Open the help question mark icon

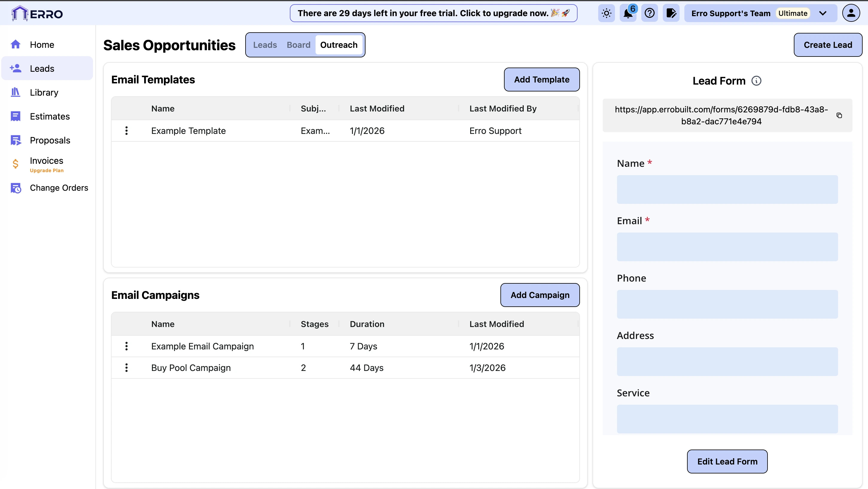point(649,13)
